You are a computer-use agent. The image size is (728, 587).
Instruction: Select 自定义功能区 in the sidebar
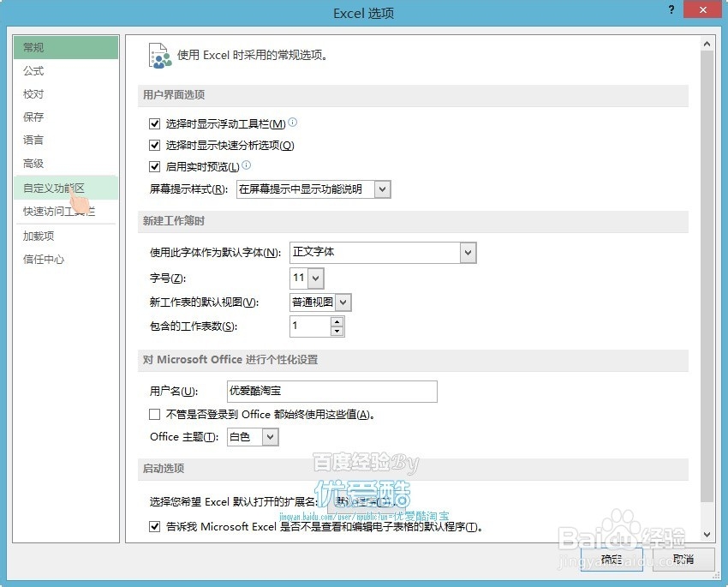(x=66, y=188)
